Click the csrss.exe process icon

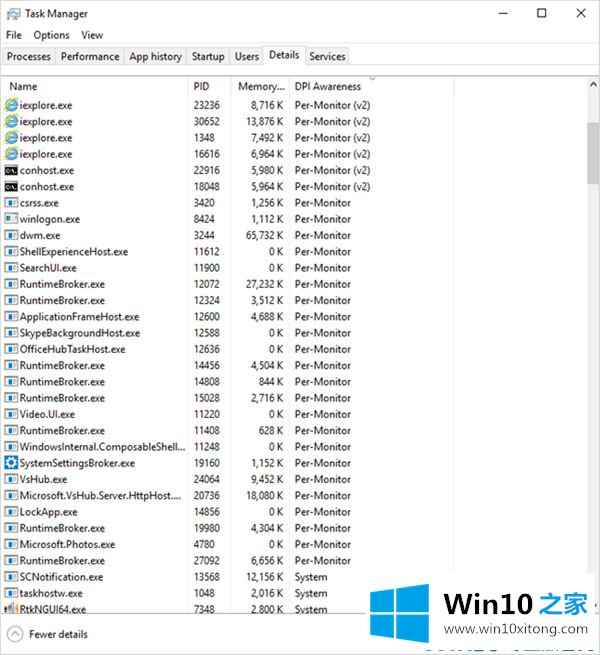[x=11, y=203]
